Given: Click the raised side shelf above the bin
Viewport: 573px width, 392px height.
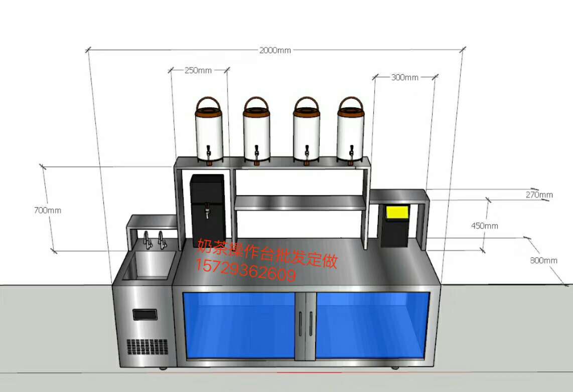Looking at the screenshot, I should [399, 197].
